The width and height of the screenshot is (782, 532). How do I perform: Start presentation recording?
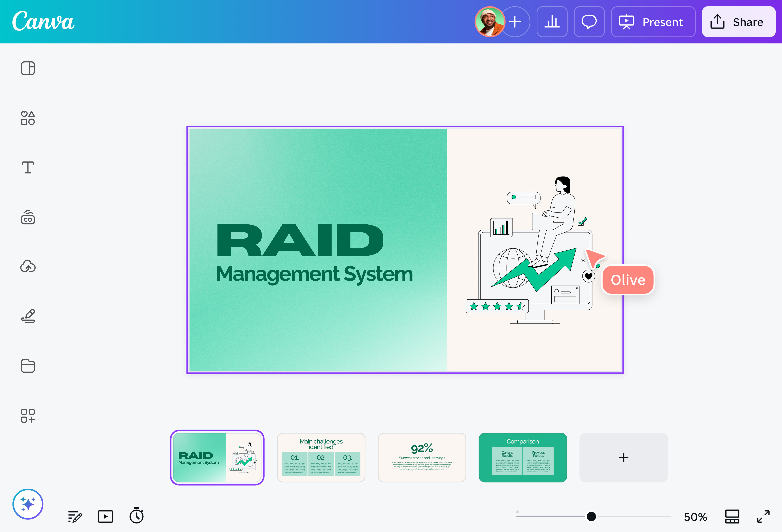click(105, 516)
